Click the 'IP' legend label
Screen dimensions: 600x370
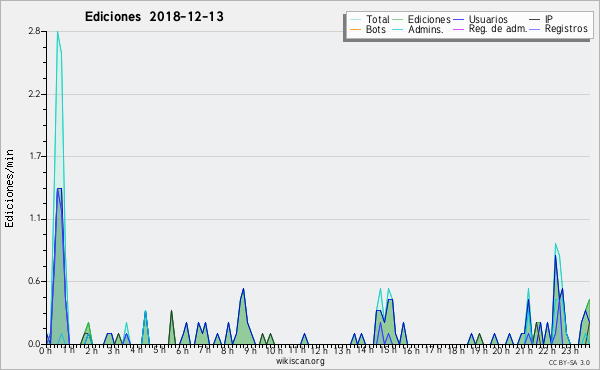(x=549, y=19)
